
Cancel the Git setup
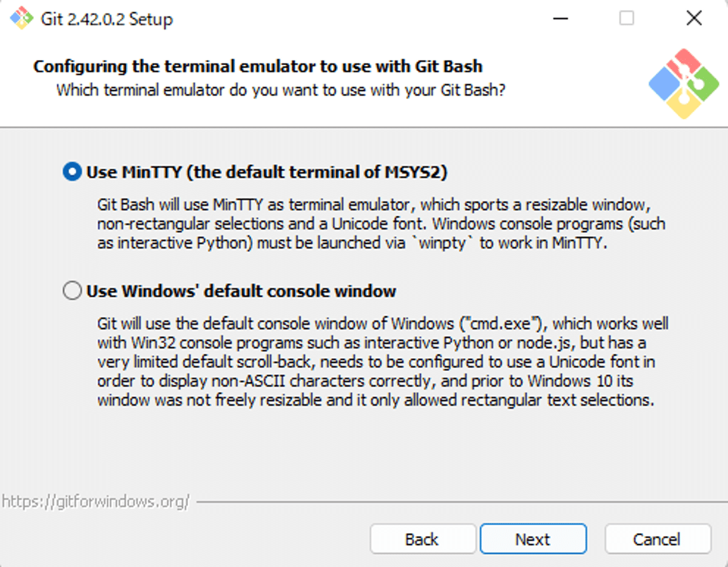coord(657,539)
